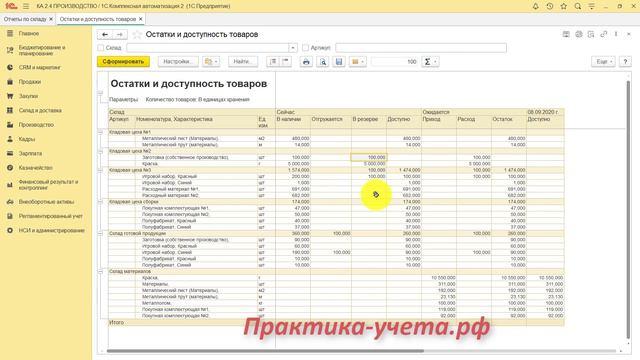Screen dimensions: 640x360
Task: Close the Отчеты по складу tab
Action: (51, 19)
